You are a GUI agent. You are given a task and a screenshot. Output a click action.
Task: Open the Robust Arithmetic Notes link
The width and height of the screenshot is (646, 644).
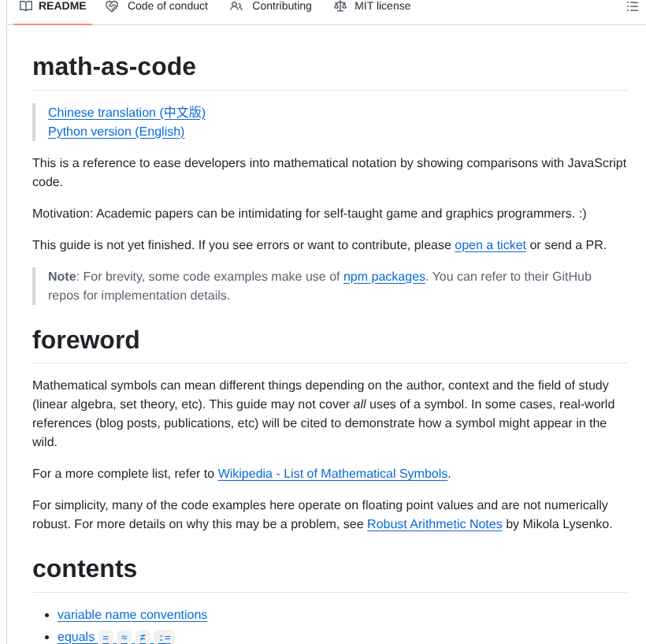click(434, 524)
